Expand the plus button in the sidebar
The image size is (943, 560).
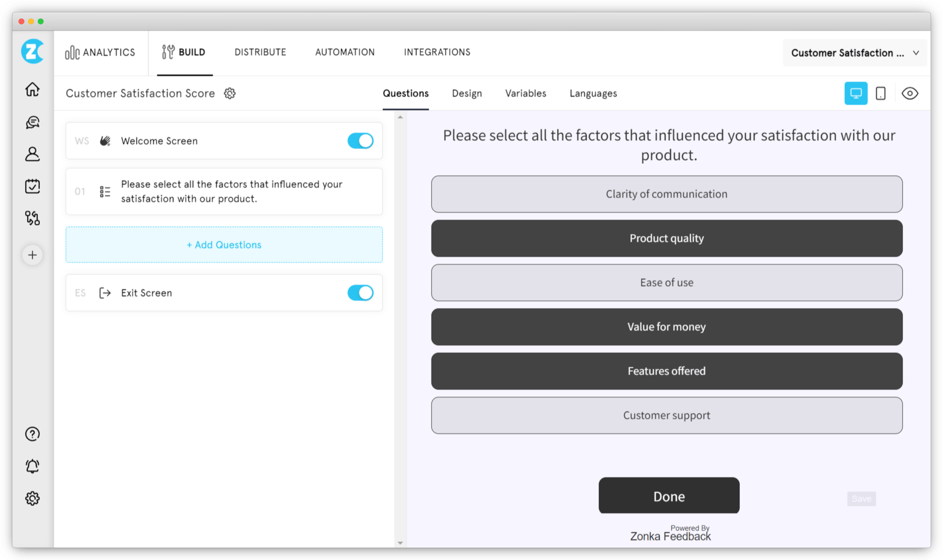[x=32, y=255]
